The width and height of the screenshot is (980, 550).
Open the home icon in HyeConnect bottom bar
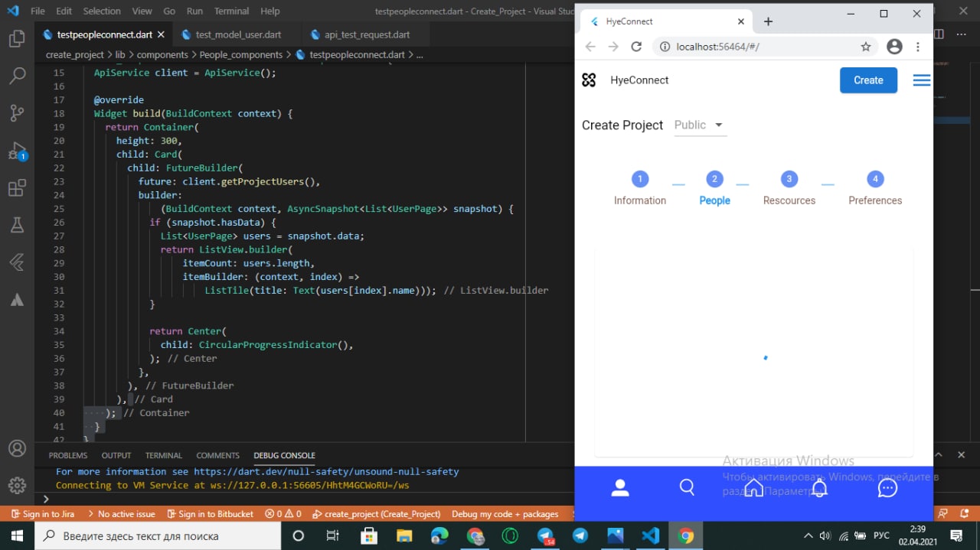753,488
